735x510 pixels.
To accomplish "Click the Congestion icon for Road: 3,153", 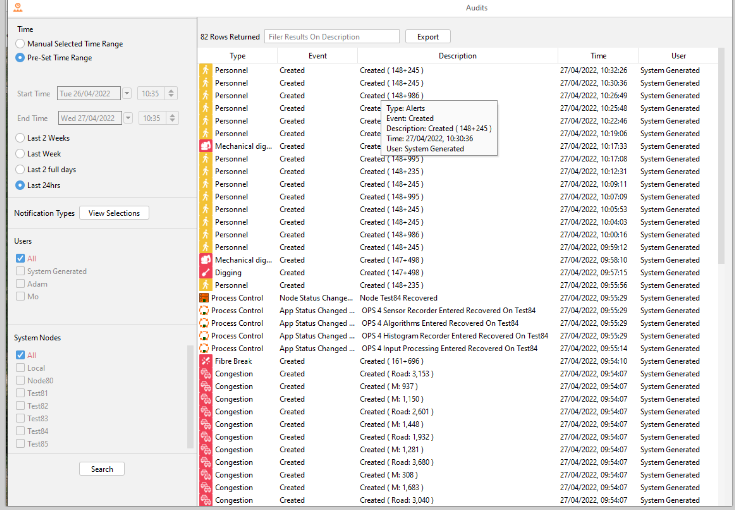I will click(x=206, y=374).
